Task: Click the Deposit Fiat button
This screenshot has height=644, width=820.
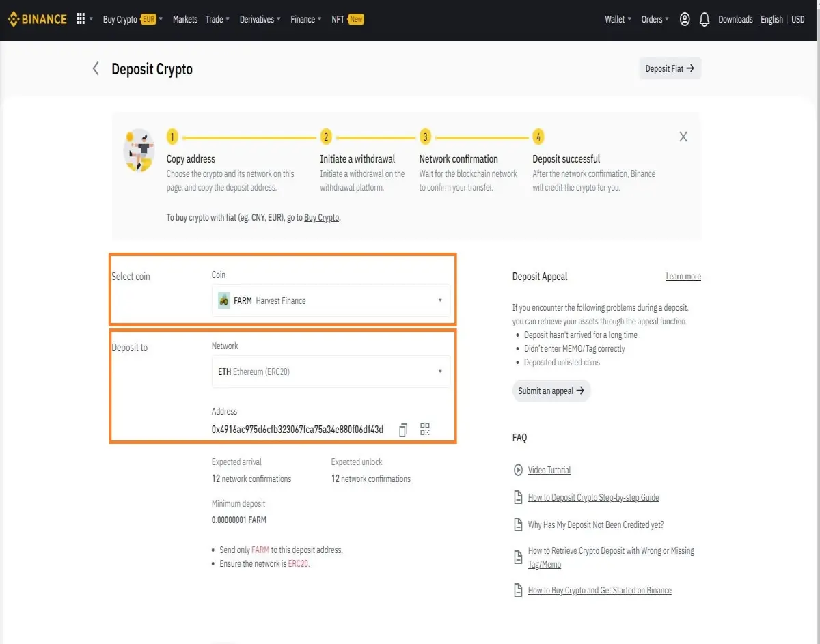Action: coord(670,68)
